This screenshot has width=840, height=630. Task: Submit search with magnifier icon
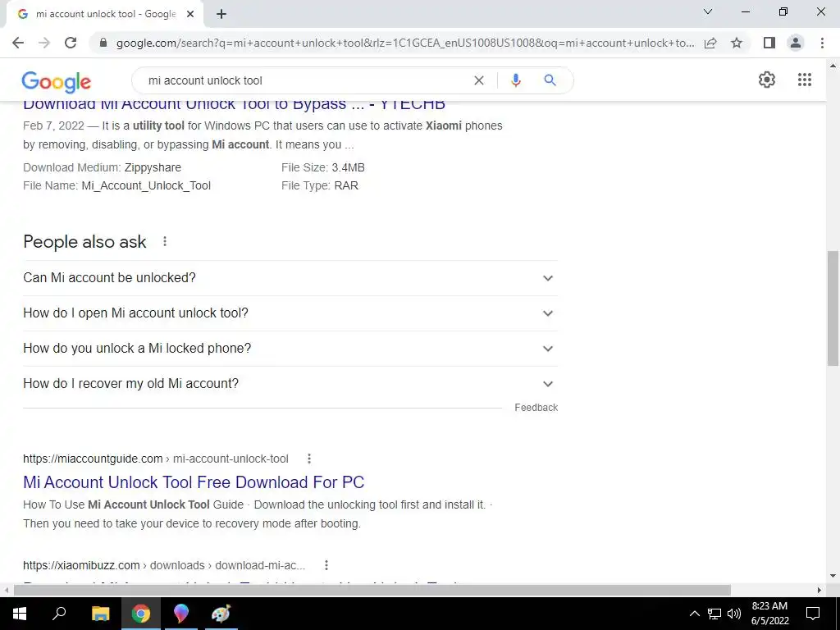(550, 80)
